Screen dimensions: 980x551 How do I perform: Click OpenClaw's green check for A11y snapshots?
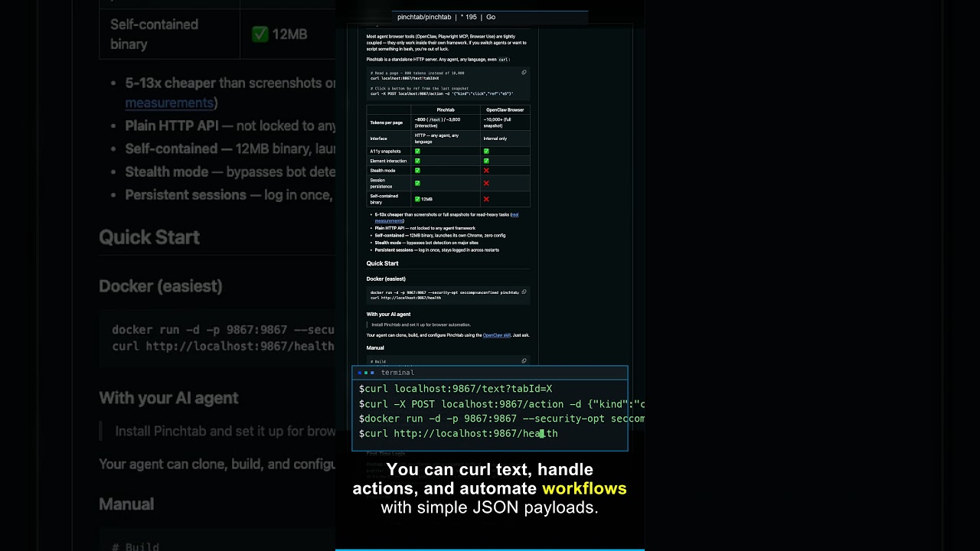pyautogui.click(x=486, y=151)
